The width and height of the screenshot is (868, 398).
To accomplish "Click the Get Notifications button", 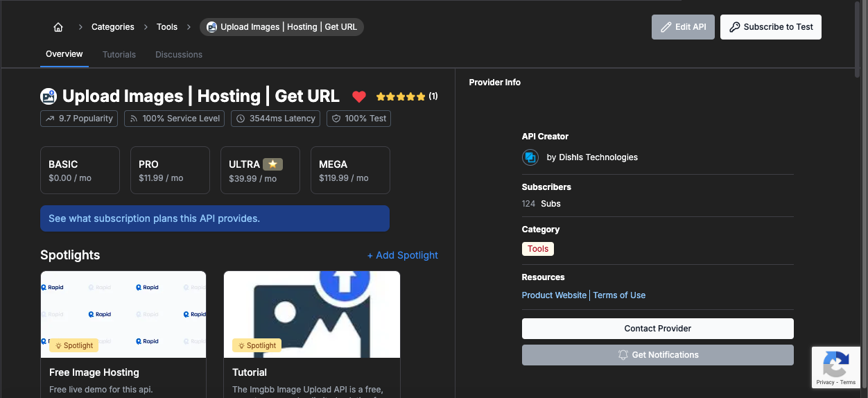I will click(x=658, y=355).
